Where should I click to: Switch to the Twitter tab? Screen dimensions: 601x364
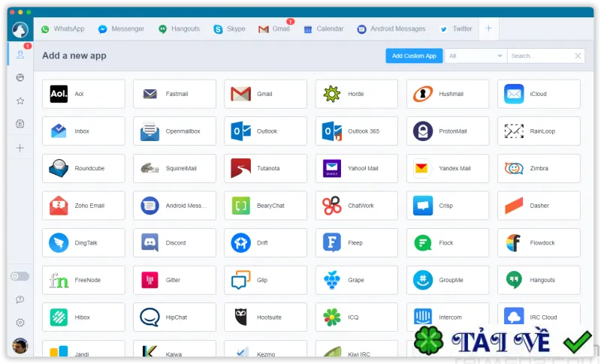pos(456,29)
